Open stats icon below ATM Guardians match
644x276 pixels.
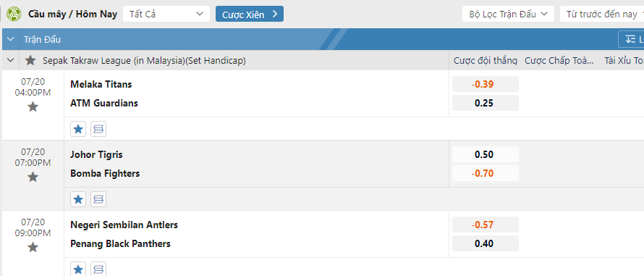(x=98, y=129)
